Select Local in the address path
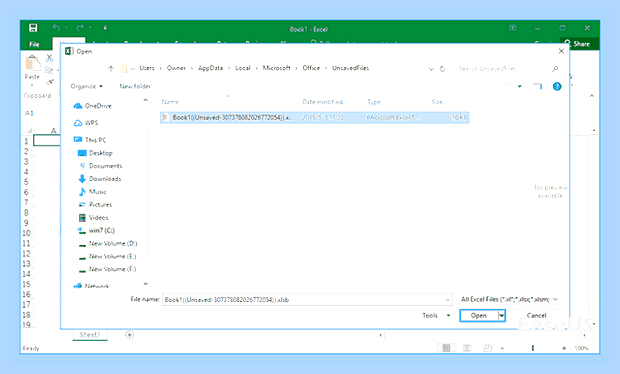620x374 pixels. pos(243,68)
